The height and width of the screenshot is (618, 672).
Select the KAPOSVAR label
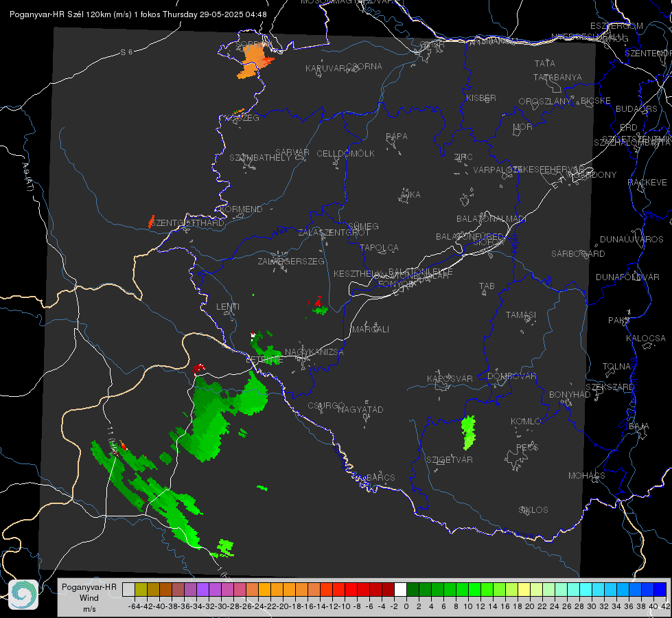(450, 378)
